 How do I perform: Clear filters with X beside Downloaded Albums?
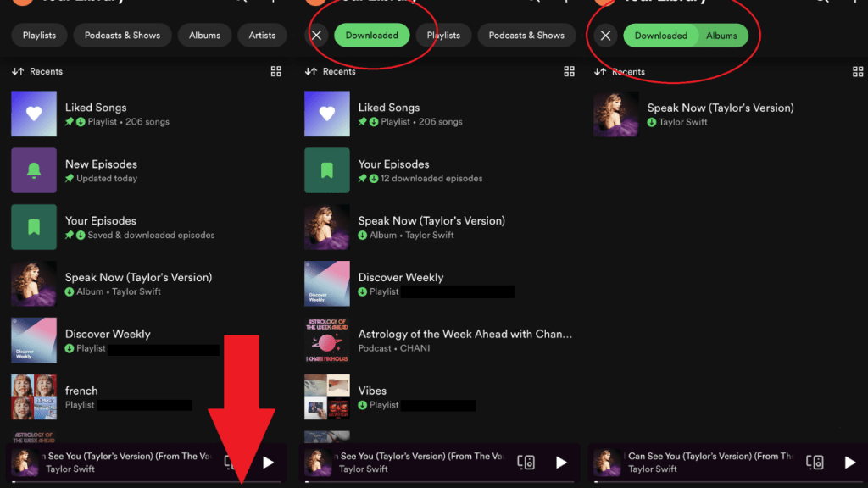[605, 36]
